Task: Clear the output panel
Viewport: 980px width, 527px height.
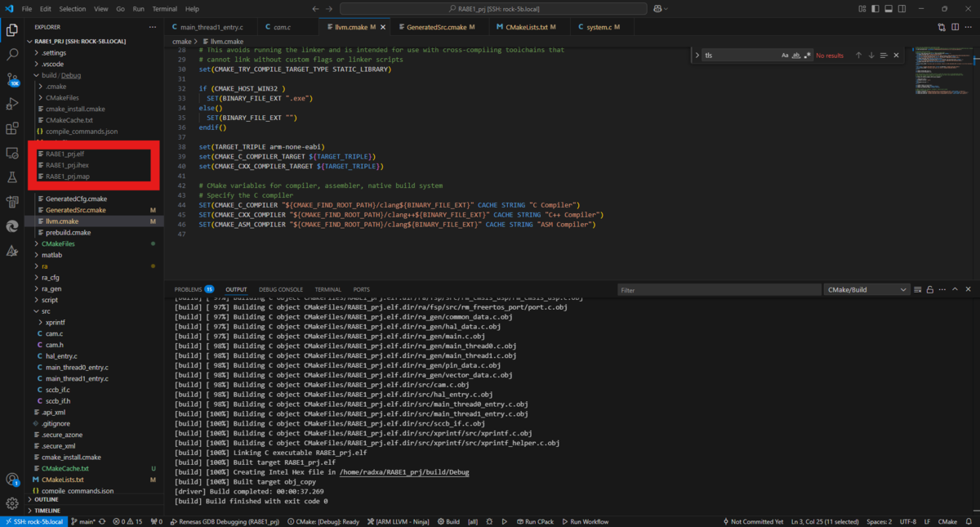Action: [x=916, y=289]
